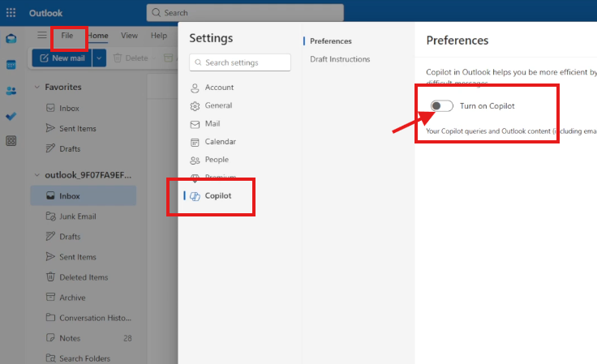597x364 pixels.
Task: Click the New mail button
Action: 62,58
